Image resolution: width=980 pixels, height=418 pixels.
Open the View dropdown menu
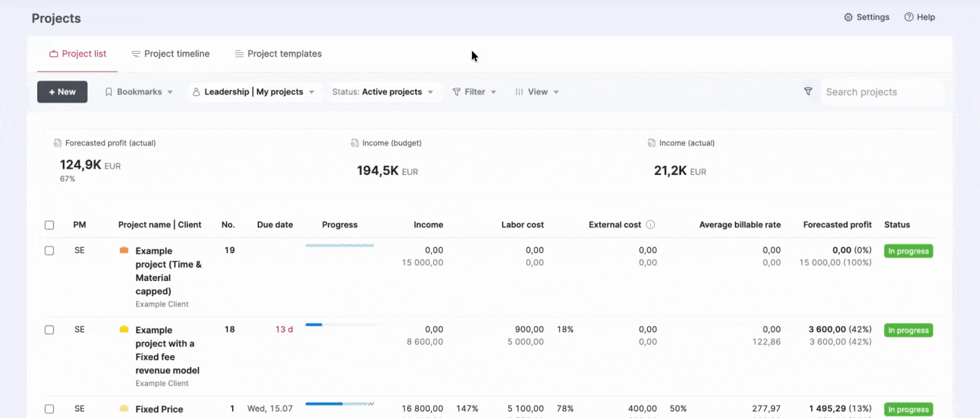pos(537,92)
